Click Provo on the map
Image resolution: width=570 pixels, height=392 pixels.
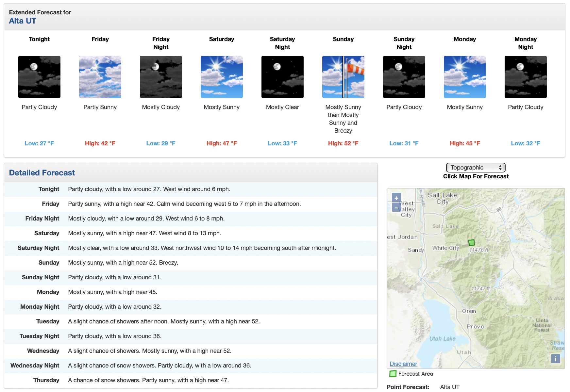coord(476,326)
